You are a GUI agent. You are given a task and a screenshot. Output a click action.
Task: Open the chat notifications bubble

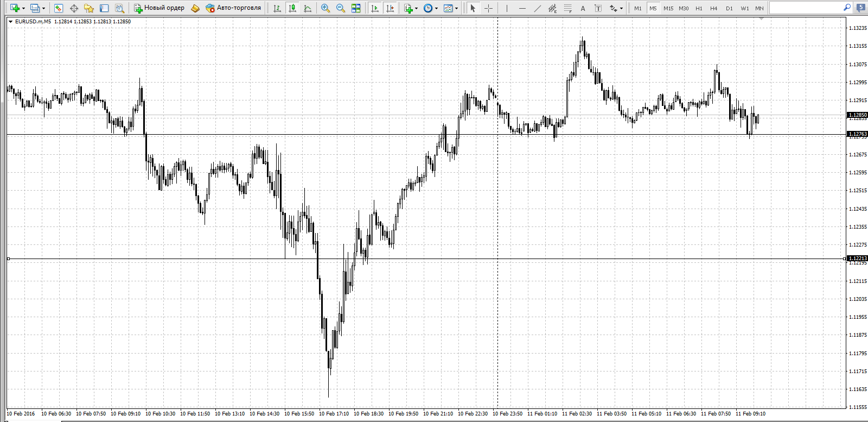pos(861,8)
